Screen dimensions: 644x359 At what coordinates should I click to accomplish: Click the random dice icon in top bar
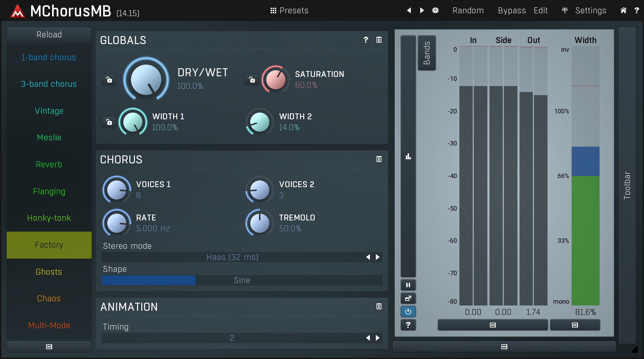pos(435,10)
